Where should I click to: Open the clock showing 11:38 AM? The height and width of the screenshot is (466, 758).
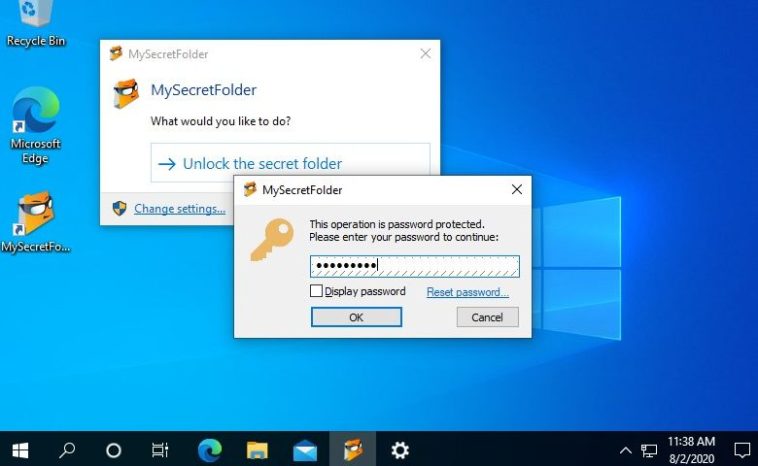[x=691, y=450]
